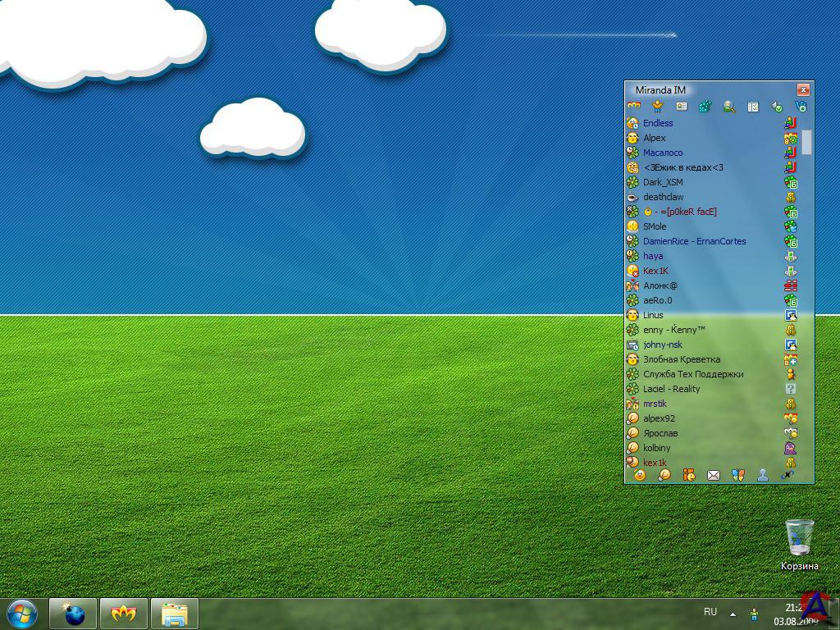
Task: Show hidden tray icons arrow
Action: tap(733, 613)
